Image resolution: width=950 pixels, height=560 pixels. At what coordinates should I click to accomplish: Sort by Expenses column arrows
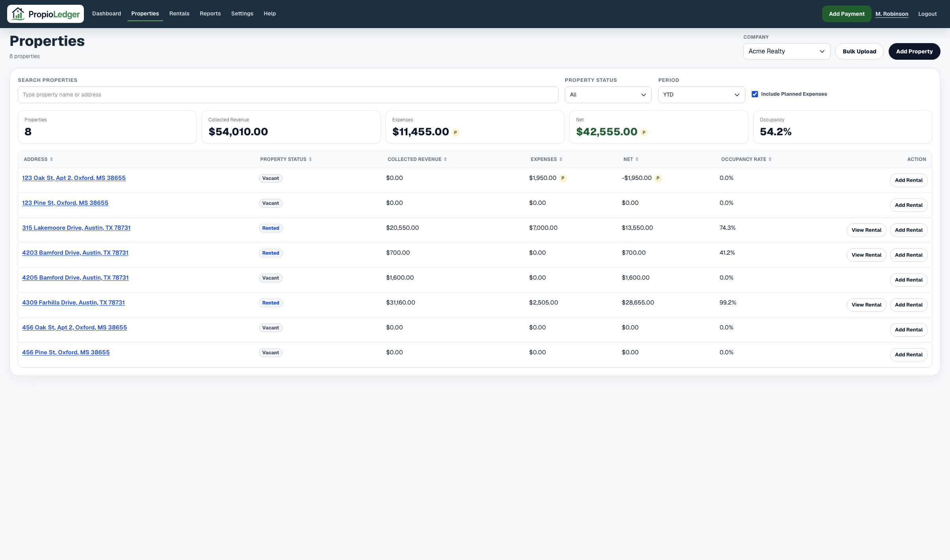click(x=560, y=159)
